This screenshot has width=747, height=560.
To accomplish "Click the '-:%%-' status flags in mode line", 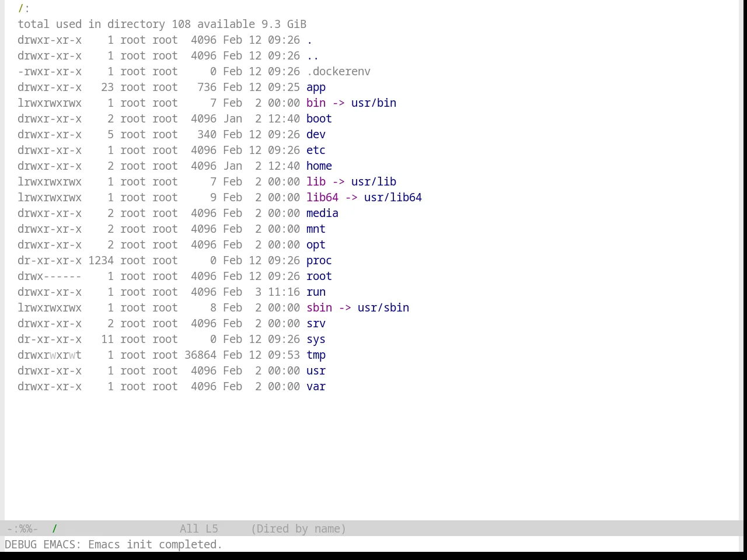I will coord(22,529).
